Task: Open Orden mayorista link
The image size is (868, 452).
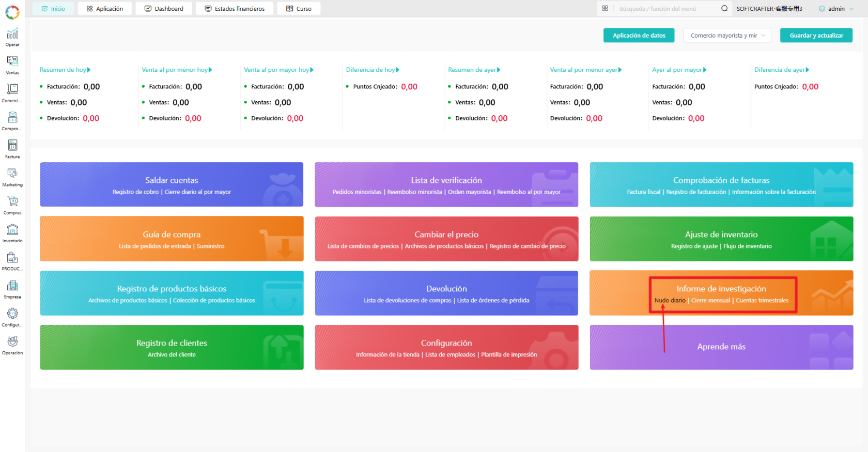Action: [469, 192]
